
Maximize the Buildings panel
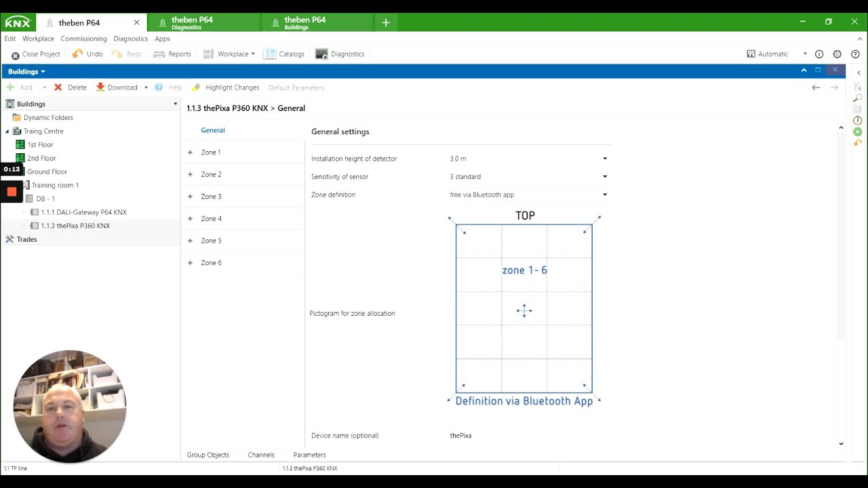click(818, 70)
